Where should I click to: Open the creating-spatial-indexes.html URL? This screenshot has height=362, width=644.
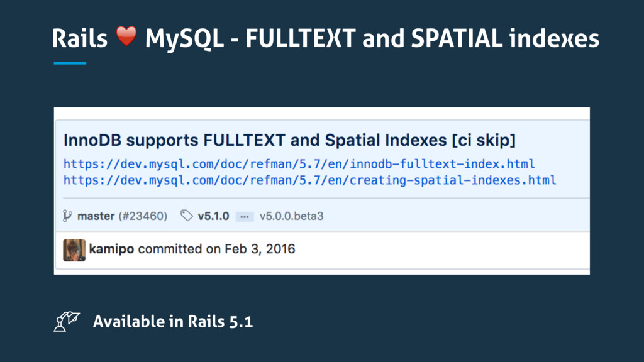pos(310,180)
